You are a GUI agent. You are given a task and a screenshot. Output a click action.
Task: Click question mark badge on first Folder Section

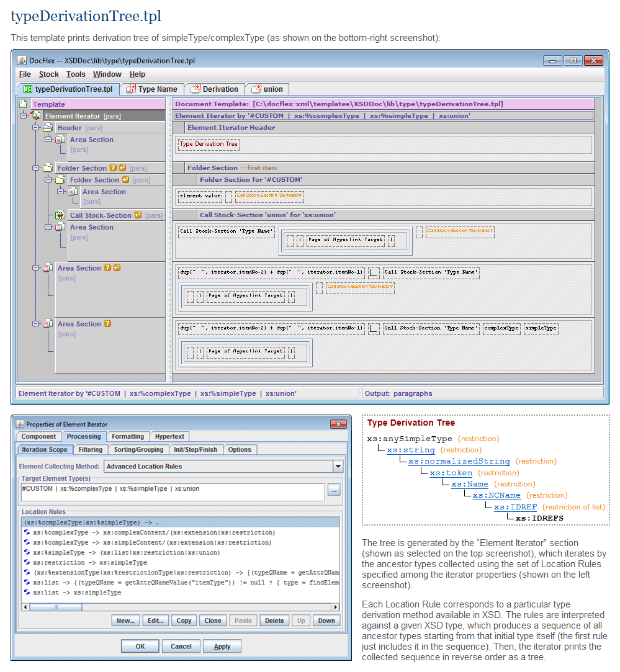tap(113, 168)
